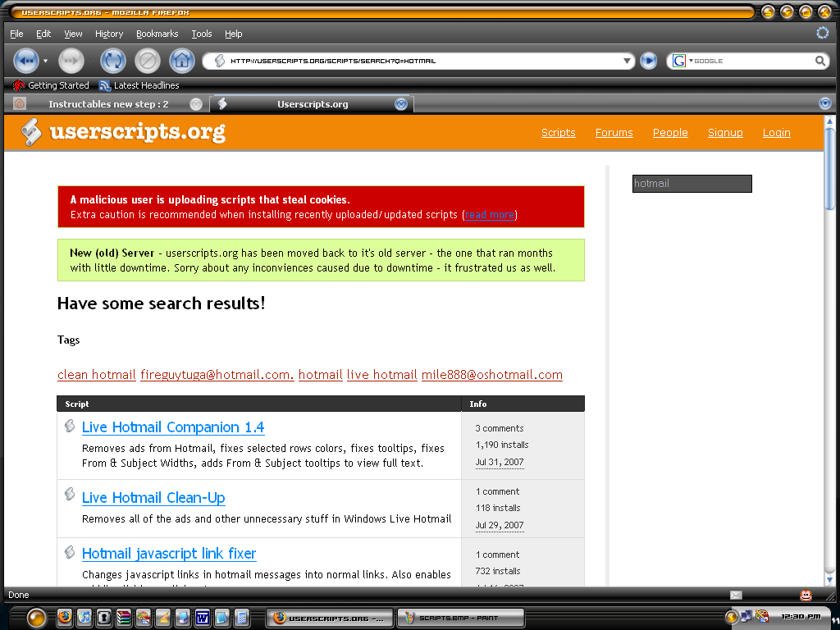The image size is (840, 630).
Task: Go to the browser home page
Action: point(181,61)
